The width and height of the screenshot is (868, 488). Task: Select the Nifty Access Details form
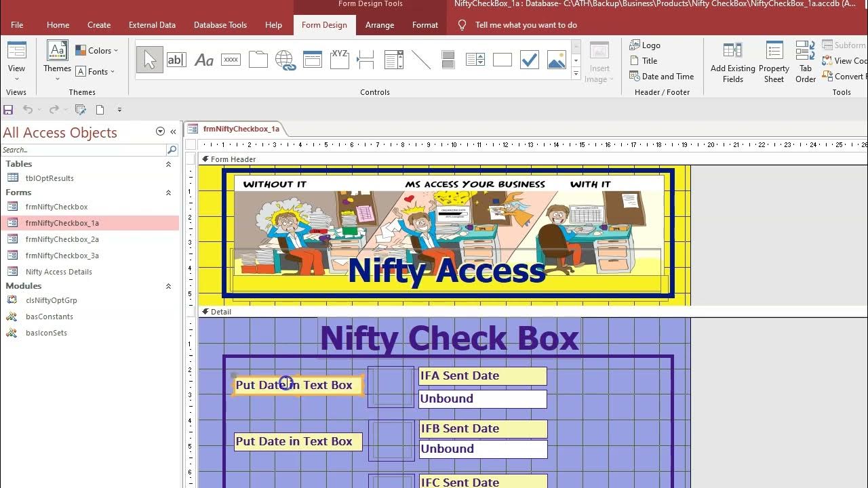click(91, 272)
